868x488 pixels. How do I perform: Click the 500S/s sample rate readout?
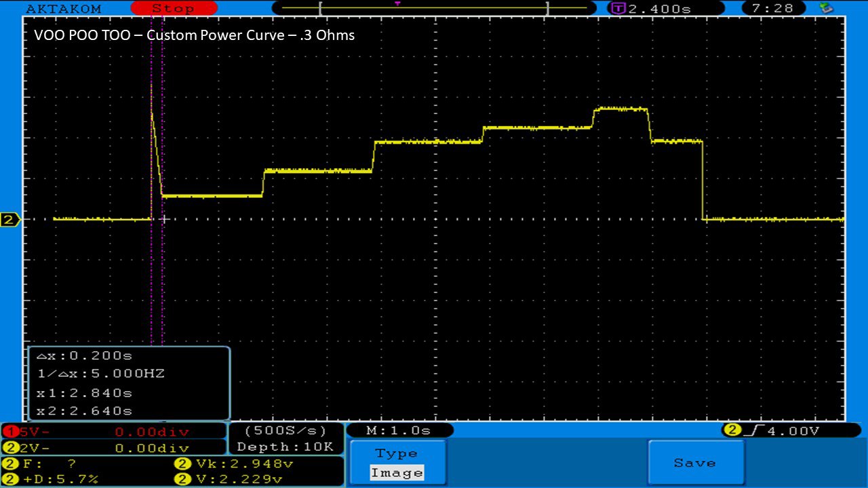click(x=285, y=430)
